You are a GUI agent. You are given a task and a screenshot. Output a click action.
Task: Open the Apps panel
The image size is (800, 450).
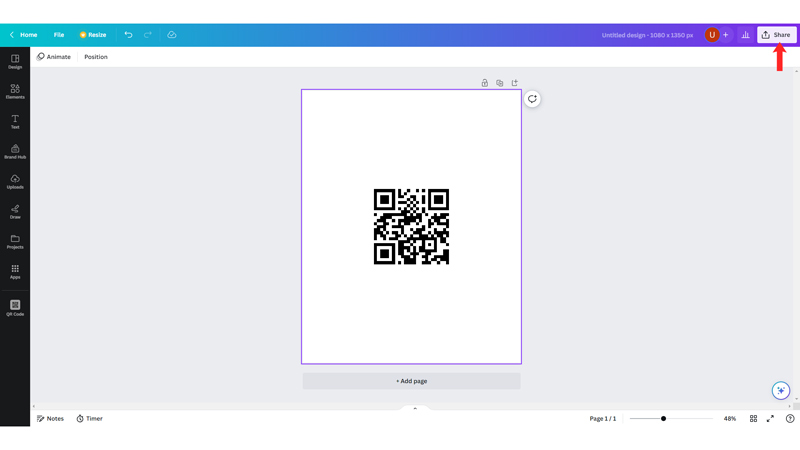click(15, 271)
